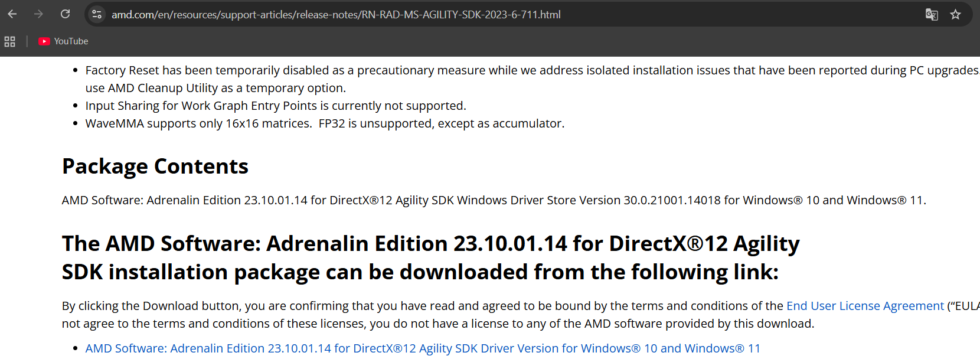View site information for amd.com

97,14
